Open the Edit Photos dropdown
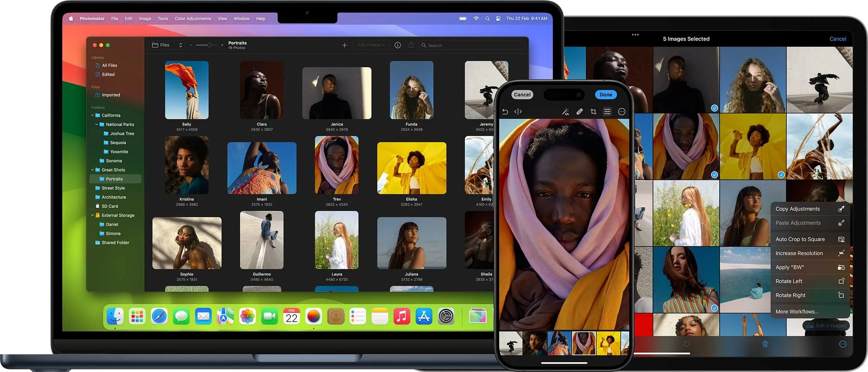 (x=371, y=45)
